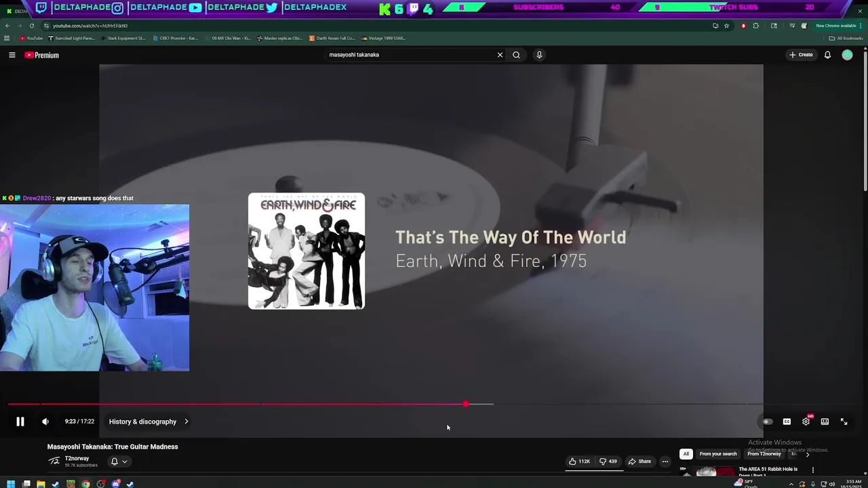868x488 pixels.
Task: Open YouTube account avatar menu
Action: pyautogui.click(x=847, y=55)
